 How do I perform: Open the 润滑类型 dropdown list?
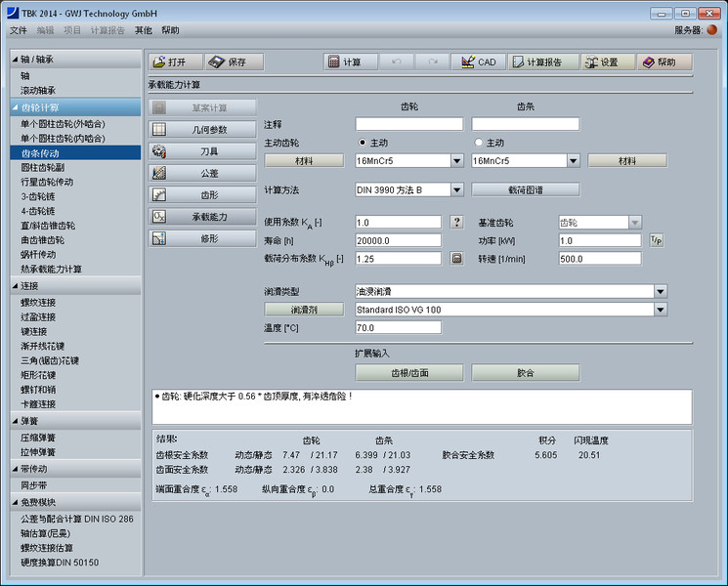coord(661,291)
